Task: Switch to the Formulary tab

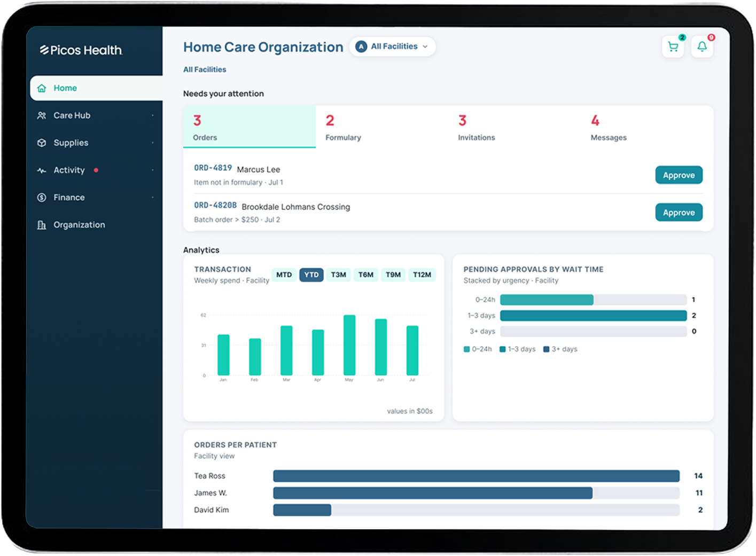Action: pyautogui.click(x=382, y=127)
